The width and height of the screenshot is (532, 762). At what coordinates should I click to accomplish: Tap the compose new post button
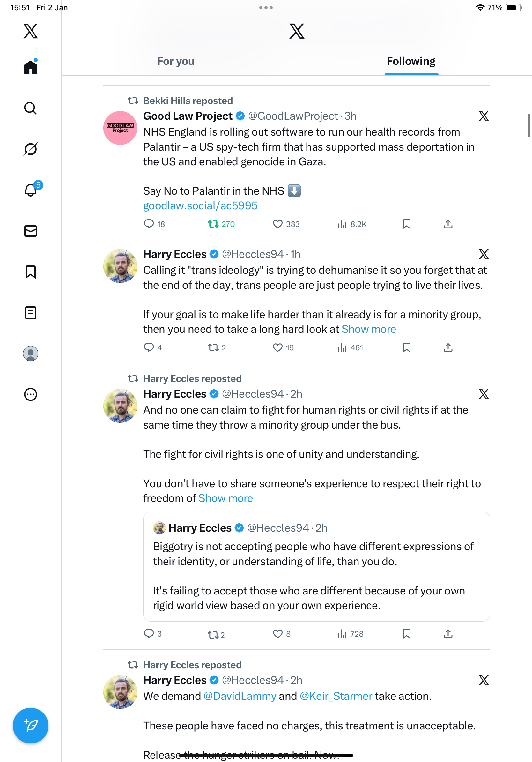click(x=31, y=725)
